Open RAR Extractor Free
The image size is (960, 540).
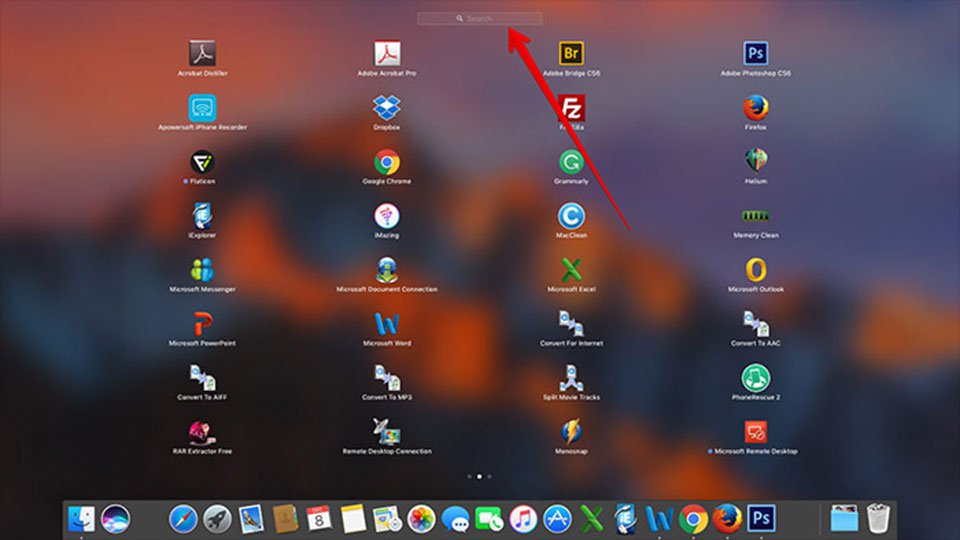[x=202, y=432]
